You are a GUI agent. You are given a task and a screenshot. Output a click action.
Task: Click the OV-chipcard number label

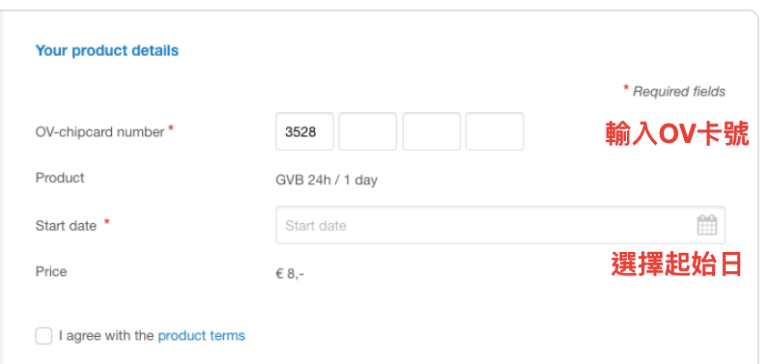coord(100,132)
